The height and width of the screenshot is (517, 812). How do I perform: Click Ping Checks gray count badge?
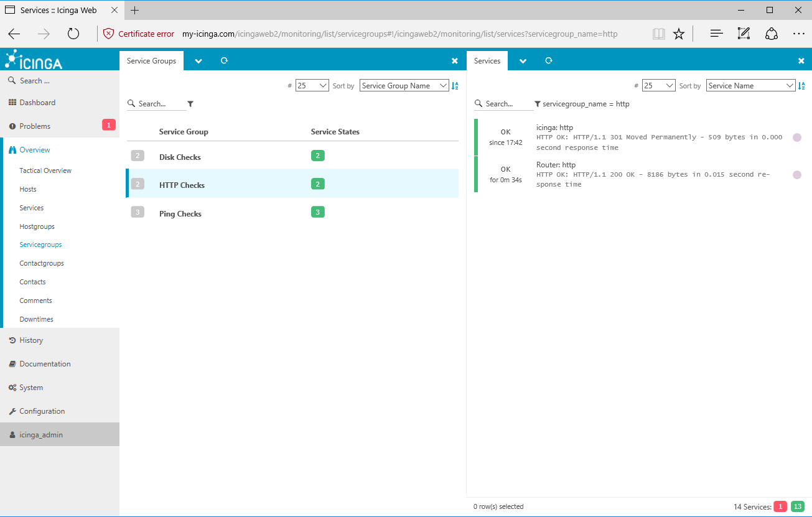point(138,212)
